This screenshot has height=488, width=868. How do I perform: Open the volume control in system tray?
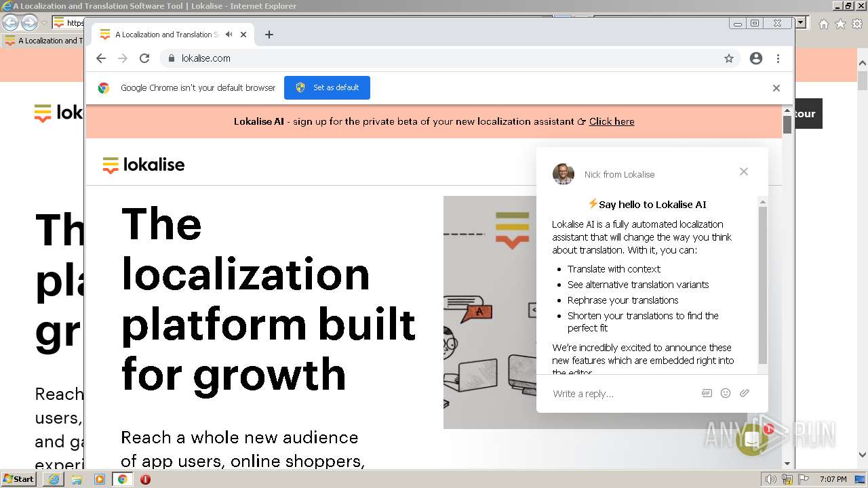coord(770,479)
